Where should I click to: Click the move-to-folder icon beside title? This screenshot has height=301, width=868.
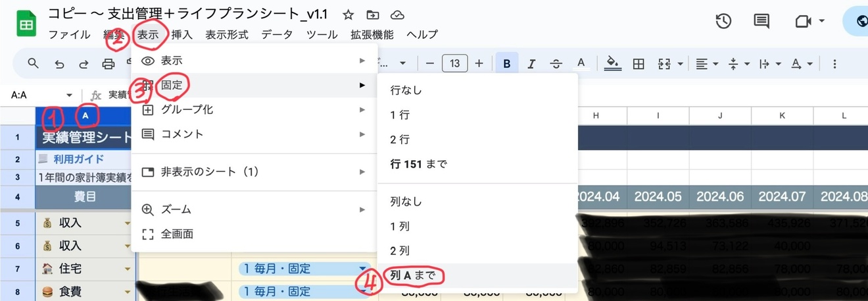point(373,14)
